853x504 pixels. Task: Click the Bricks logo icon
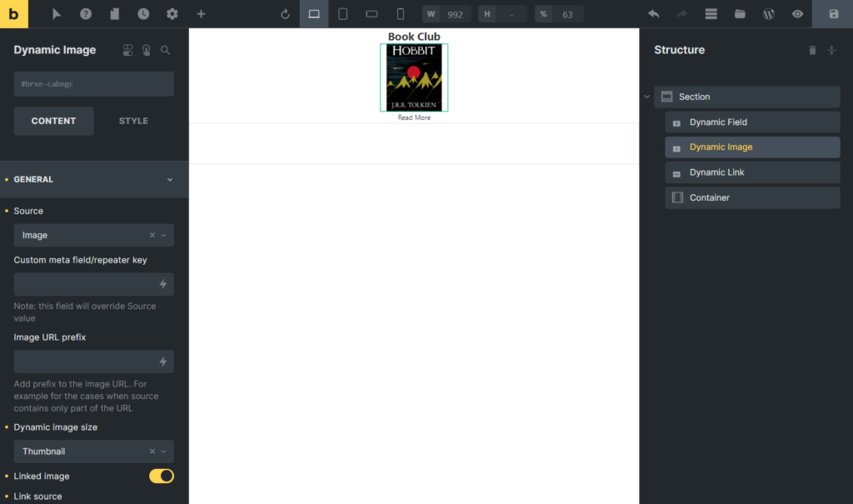pyautogui.click(x=13, y=13)
